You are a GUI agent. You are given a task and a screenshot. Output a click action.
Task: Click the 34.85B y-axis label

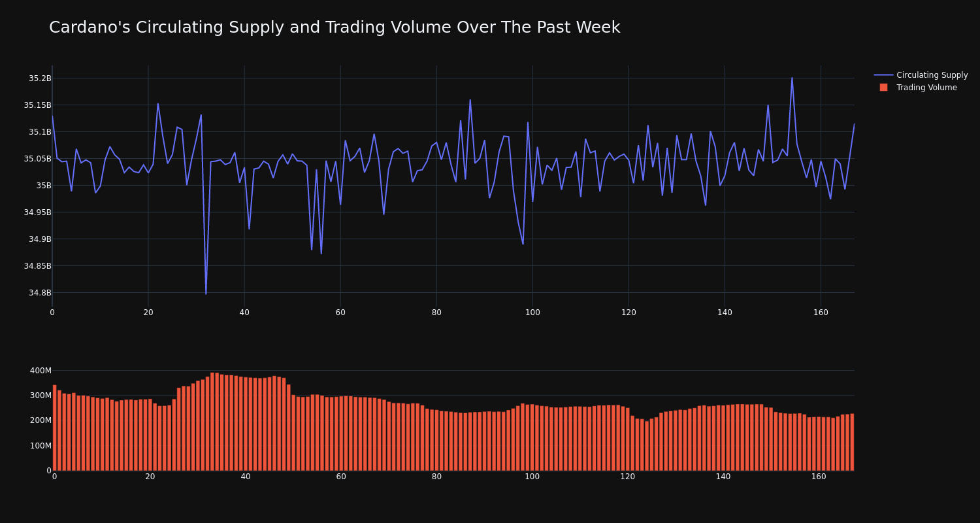tap(37, 266)
